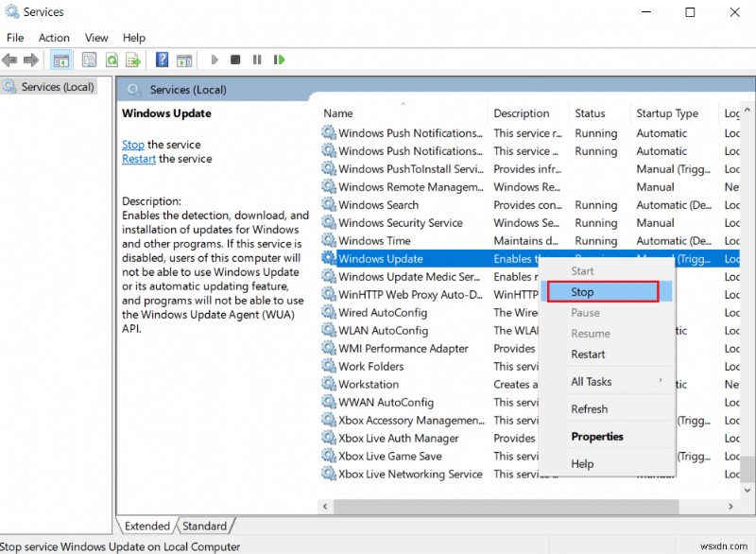Image resolution: width=756 pixels, height=554 pixels.
Task: Click the Start Service playback icon
Action: (x=214, y=60)
